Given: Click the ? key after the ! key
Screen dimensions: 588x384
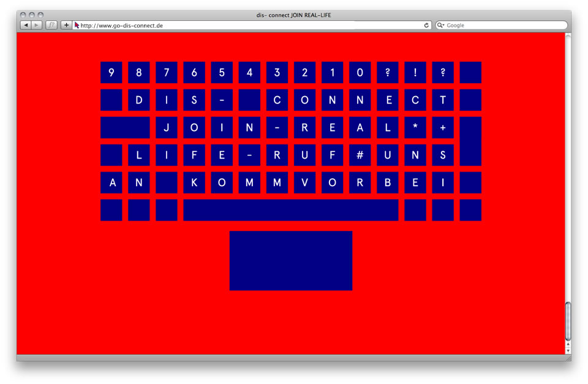Looking at the screenshot, I should [443, 72].
